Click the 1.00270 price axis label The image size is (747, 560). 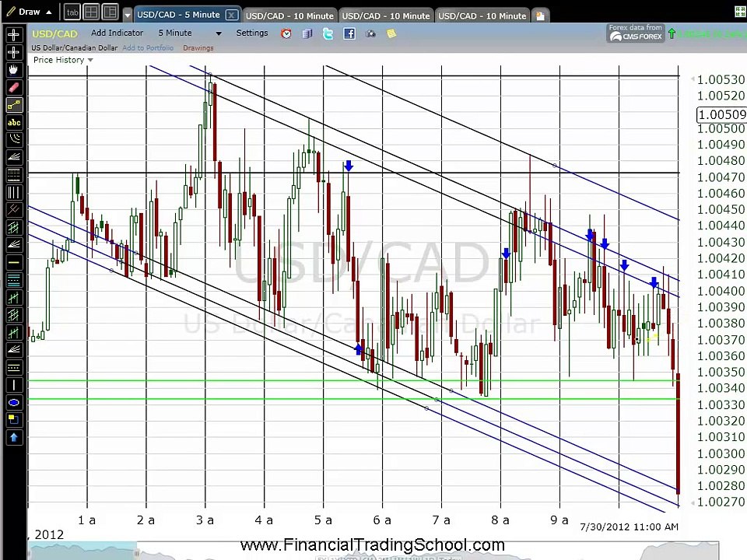pos(721,502)
